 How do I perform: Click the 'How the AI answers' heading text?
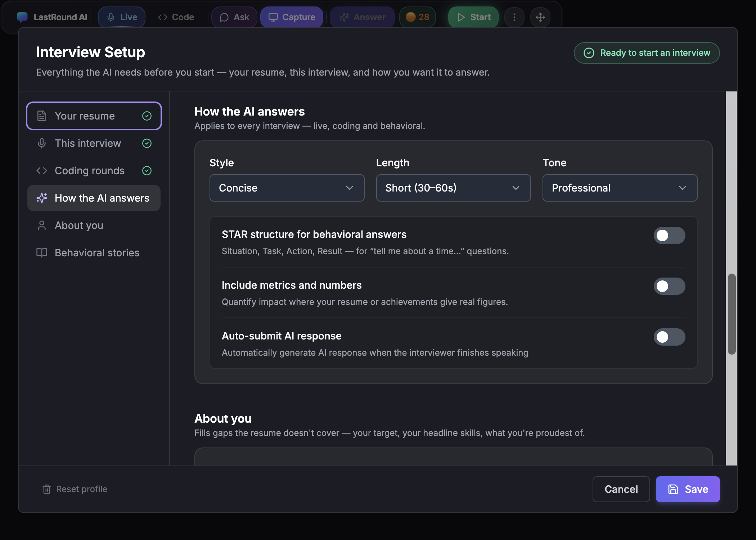tap(249, 112)
